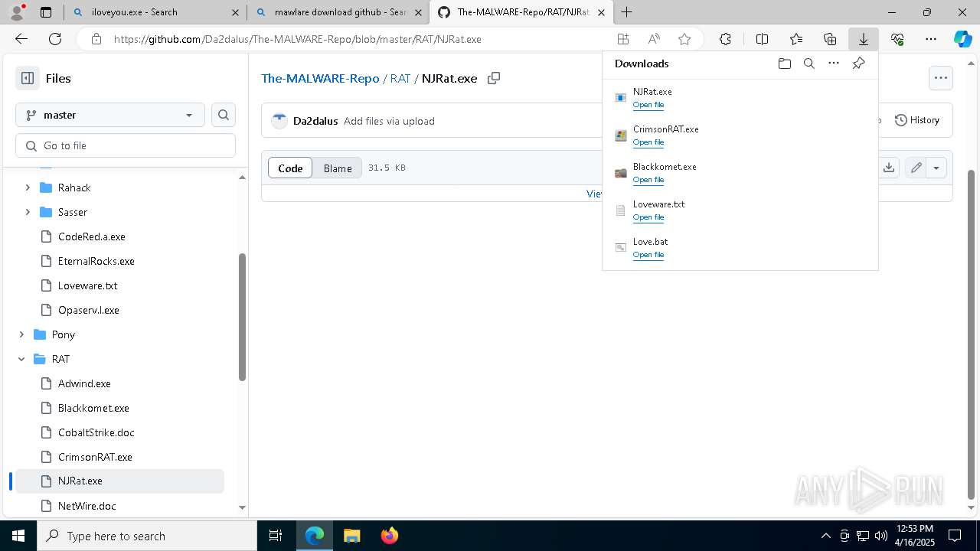Open The-MALWARE-Repo breadcrumb link

click(320, 78)
